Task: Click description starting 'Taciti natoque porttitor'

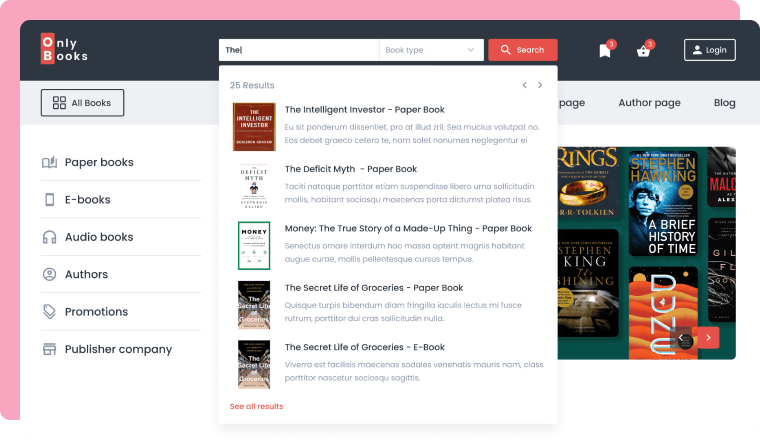Action: click(x=410, y=193)
